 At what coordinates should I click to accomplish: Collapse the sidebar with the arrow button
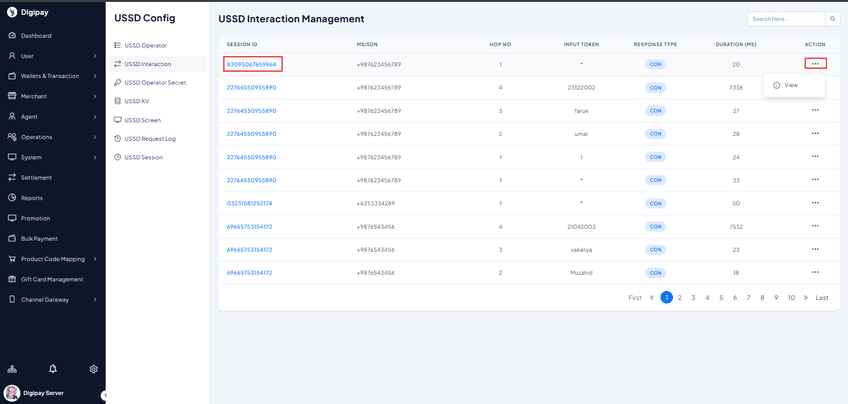(105, 395)
